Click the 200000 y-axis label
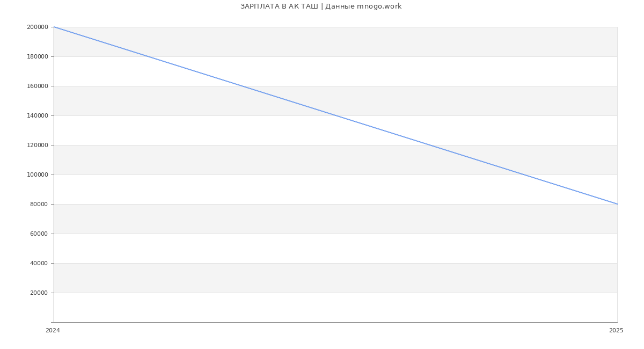This screenshot has height=349, width=644. [x=38, y=27]
